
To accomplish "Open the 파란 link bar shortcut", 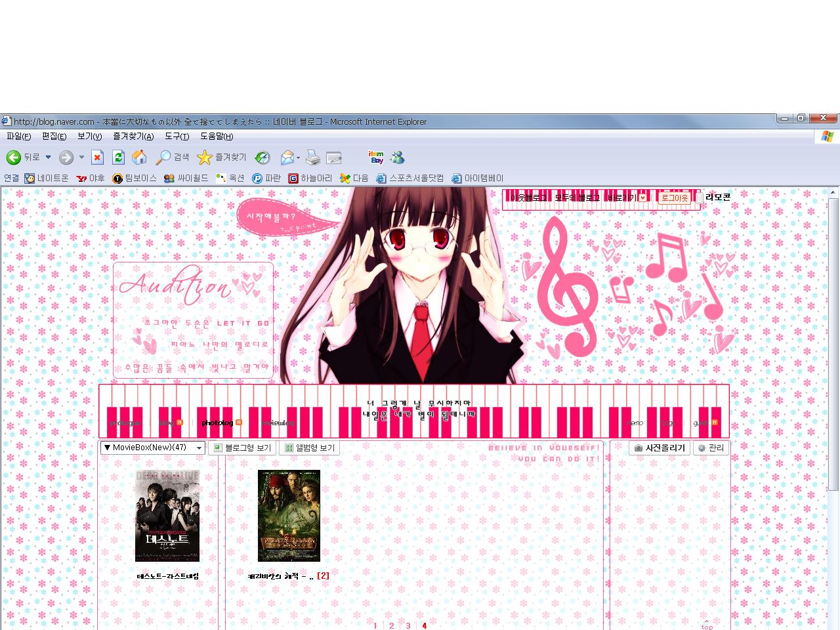I will click(266, 178).
